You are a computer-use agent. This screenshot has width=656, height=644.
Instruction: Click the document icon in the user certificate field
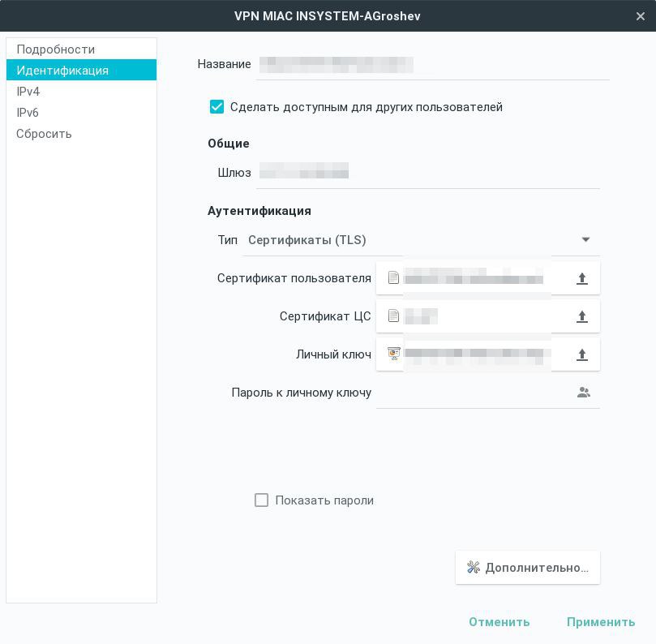[x=393, y=277]
